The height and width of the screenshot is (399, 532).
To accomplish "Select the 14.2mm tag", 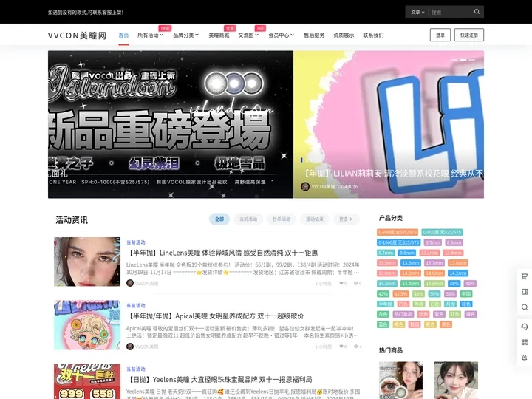I will 457,273.
